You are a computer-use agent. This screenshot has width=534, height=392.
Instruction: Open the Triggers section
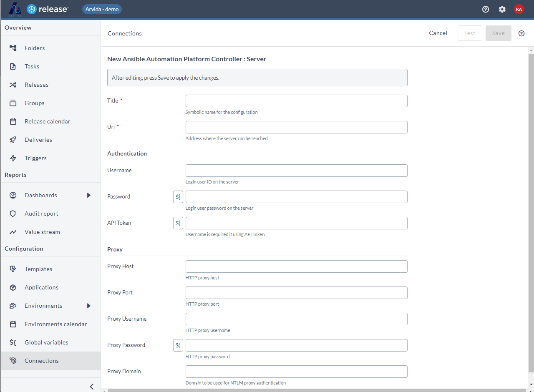(35, 158)
